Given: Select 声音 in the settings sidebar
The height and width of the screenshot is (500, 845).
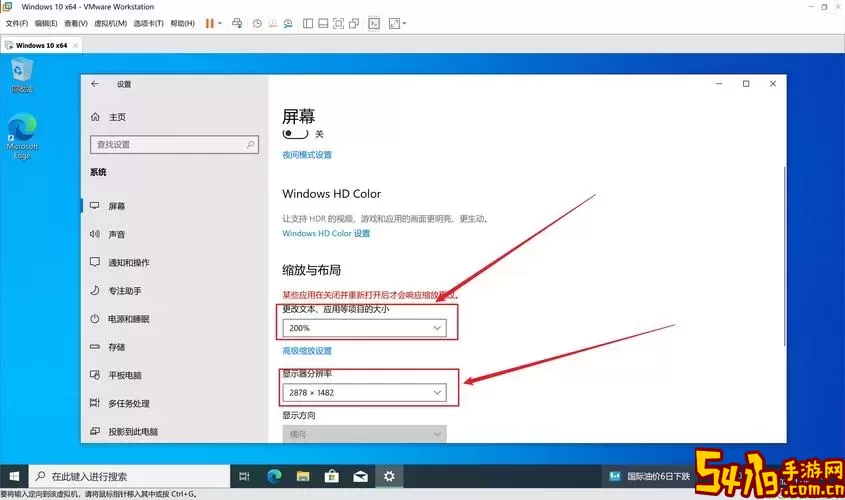Looking at the screenshot, I should pos(175,234).
